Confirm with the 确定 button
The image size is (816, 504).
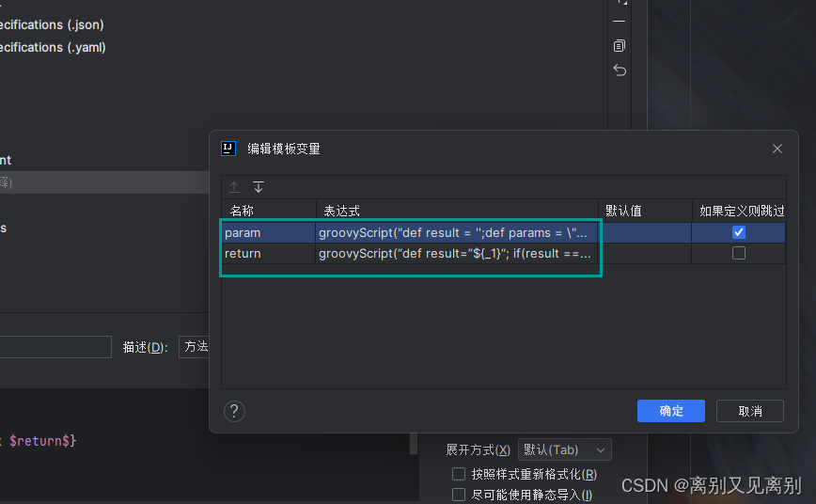click(671, 411)
